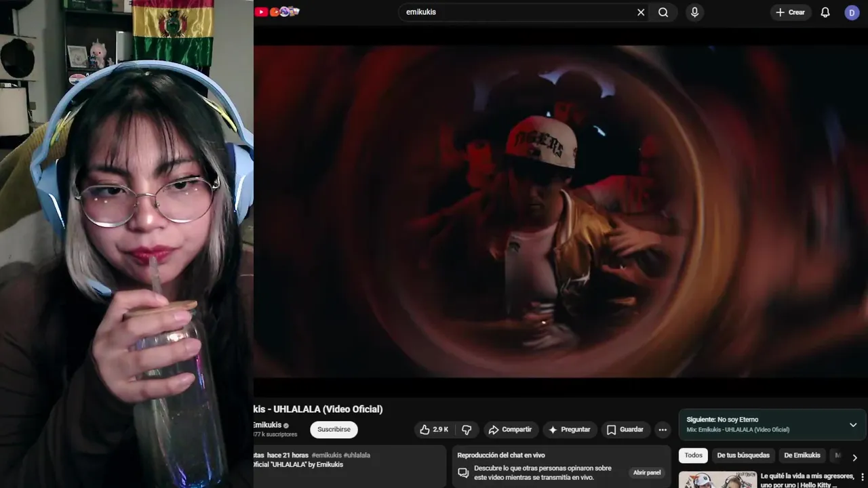Open the three-dot more actions menu
Screen dimensions: 868x488
click(663, 430)
